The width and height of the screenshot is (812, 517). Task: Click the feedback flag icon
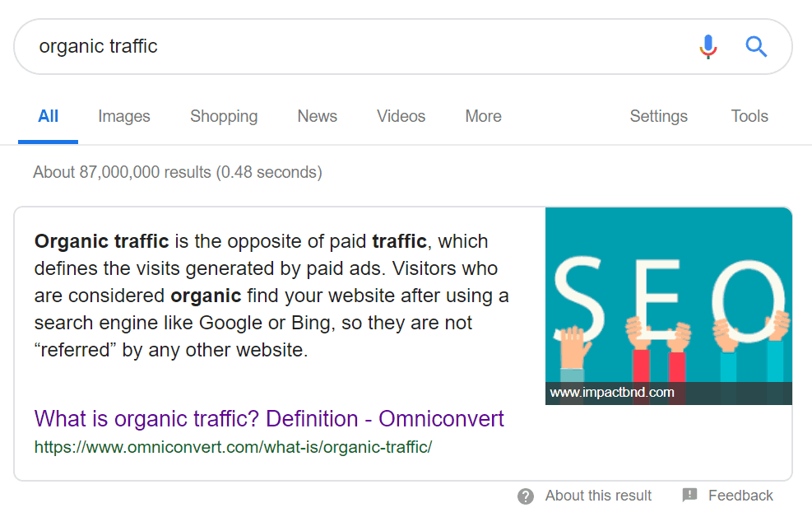coord(690,495)
